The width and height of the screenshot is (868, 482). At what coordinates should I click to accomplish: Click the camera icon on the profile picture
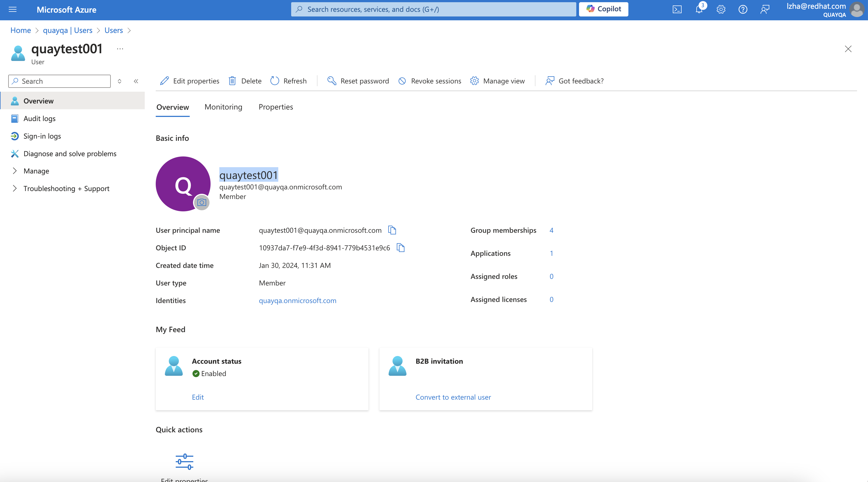coord(202,202)
